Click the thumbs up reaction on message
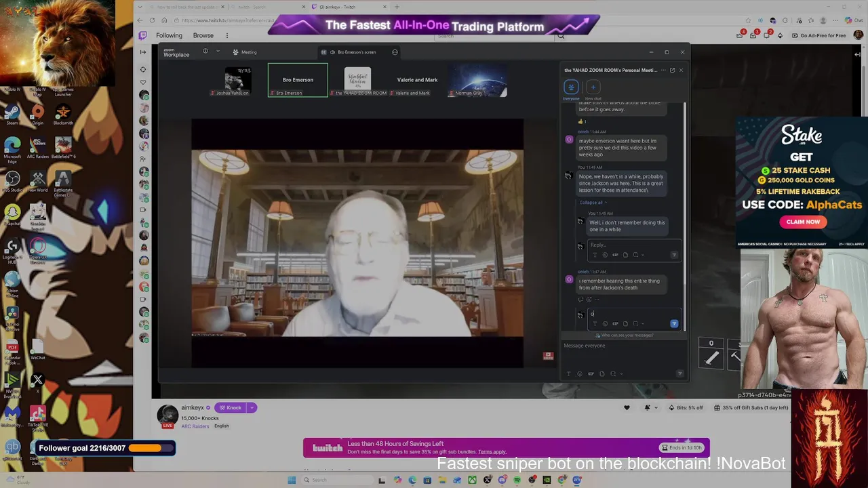Image resolution: width=868 pixels, height=488 pixels. click(582, 121)
